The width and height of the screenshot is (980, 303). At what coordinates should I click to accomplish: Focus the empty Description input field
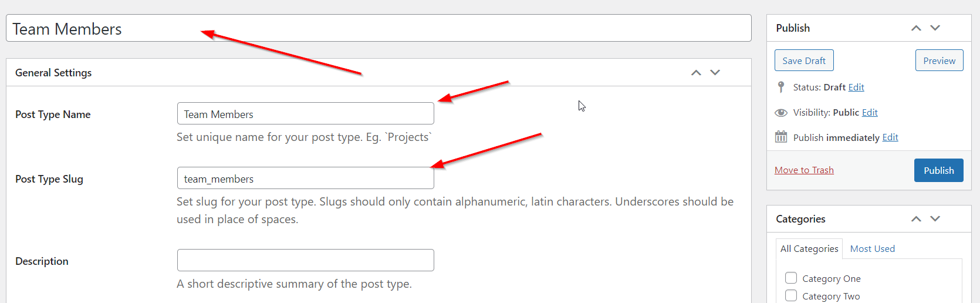[x=305, y=260]
